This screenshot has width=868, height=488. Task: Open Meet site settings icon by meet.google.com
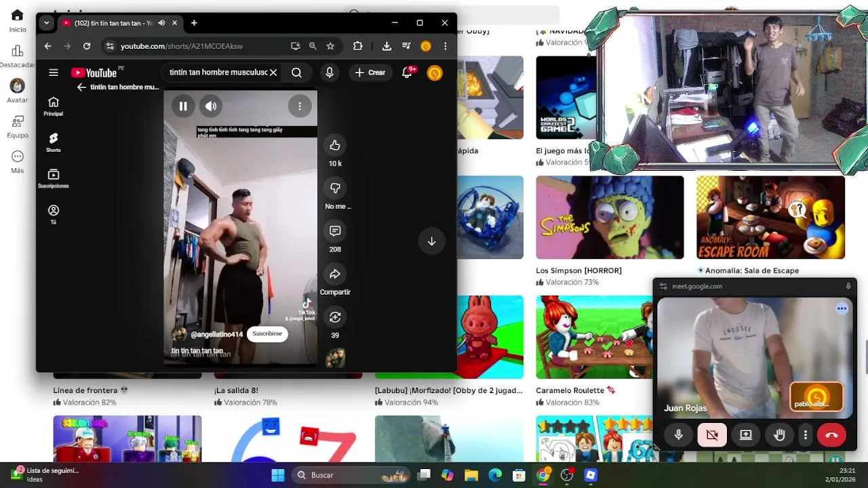pos(663,286)
